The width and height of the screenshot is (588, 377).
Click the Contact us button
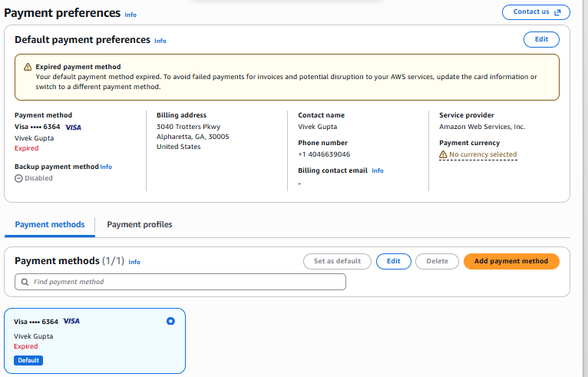point(536,12)
